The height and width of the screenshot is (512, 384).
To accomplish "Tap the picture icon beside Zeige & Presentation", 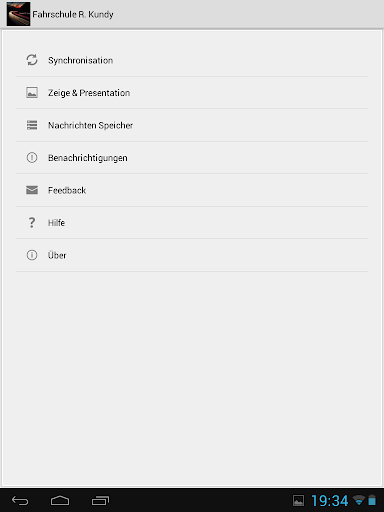I will 32,92.
